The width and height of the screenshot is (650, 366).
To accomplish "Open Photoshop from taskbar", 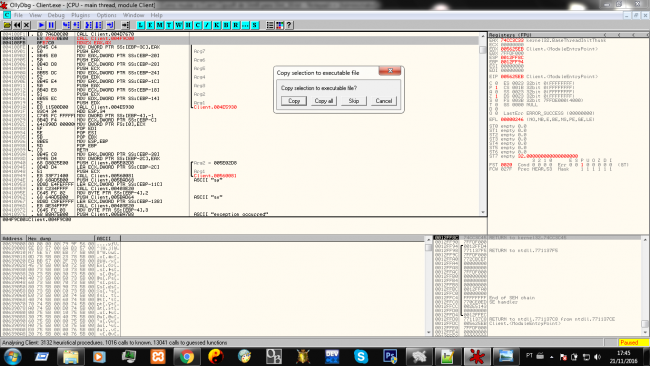I will tap(390, 356).
